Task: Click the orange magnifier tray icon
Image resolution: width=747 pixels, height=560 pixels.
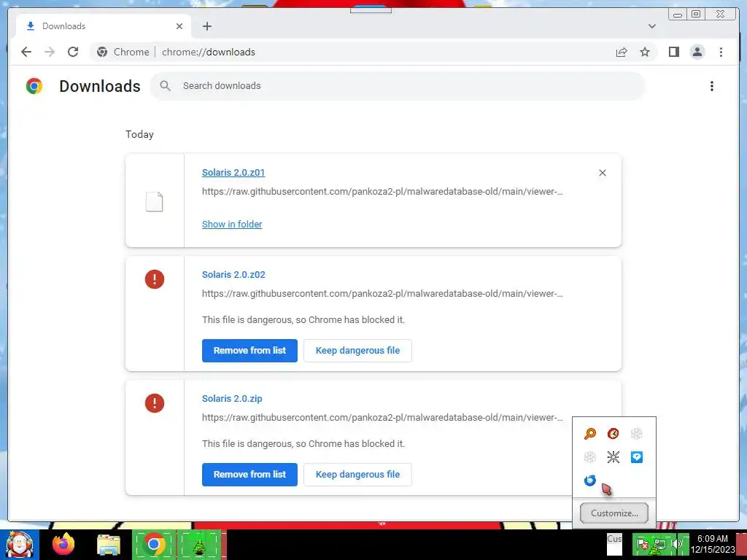Action: (589, 433)
